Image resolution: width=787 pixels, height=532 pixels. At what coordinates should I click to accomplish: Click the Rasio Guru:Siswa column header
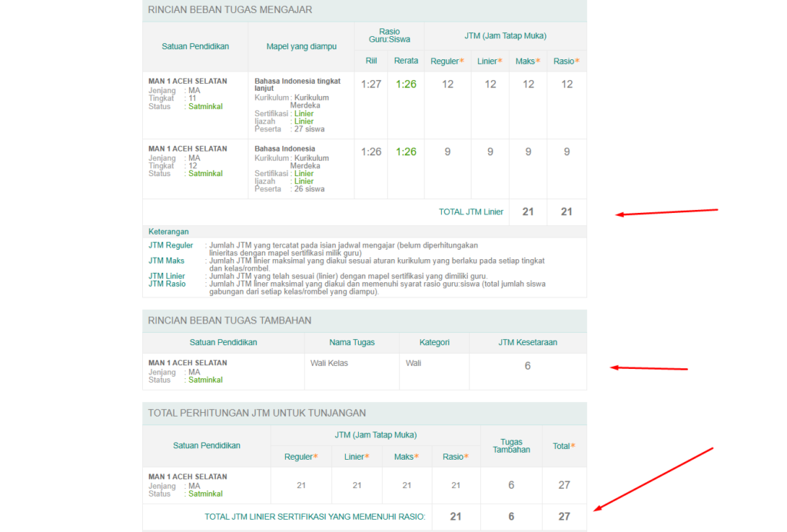click(x=389, y=36)
